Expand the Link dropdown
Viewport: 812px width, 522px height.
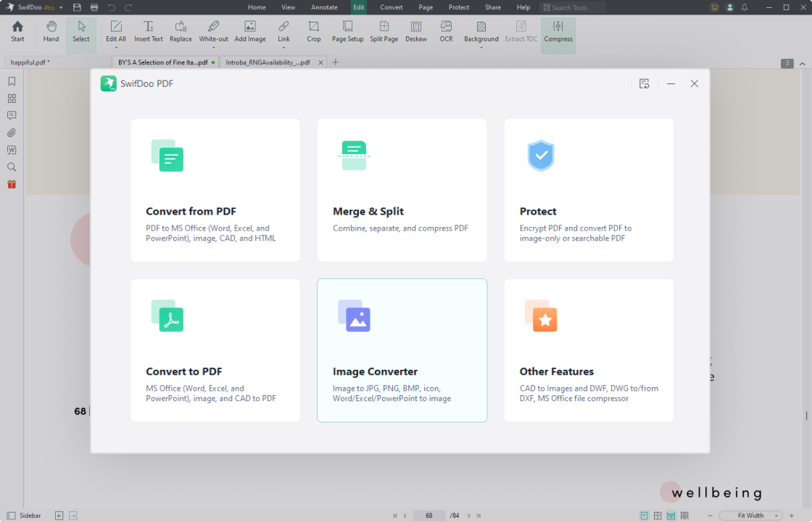tap(283, 48)
